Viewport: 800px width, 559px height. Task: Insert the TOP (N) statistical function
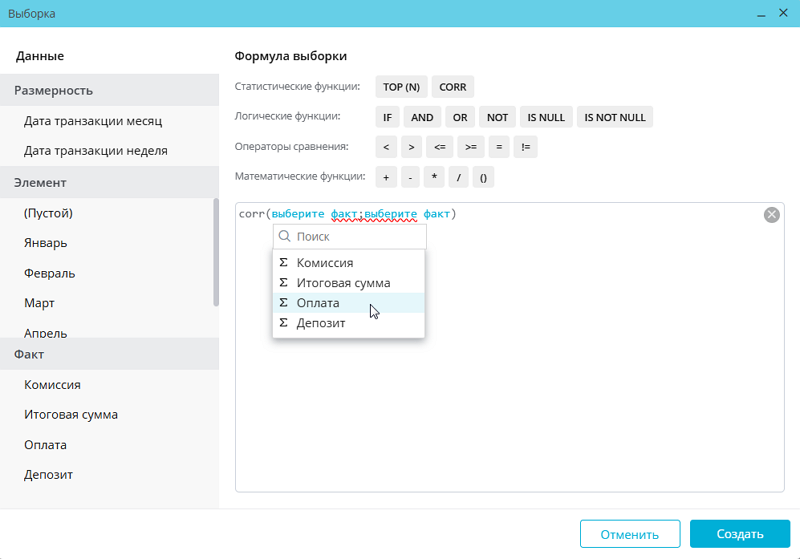pyautogui.click(x=401, y=87)
